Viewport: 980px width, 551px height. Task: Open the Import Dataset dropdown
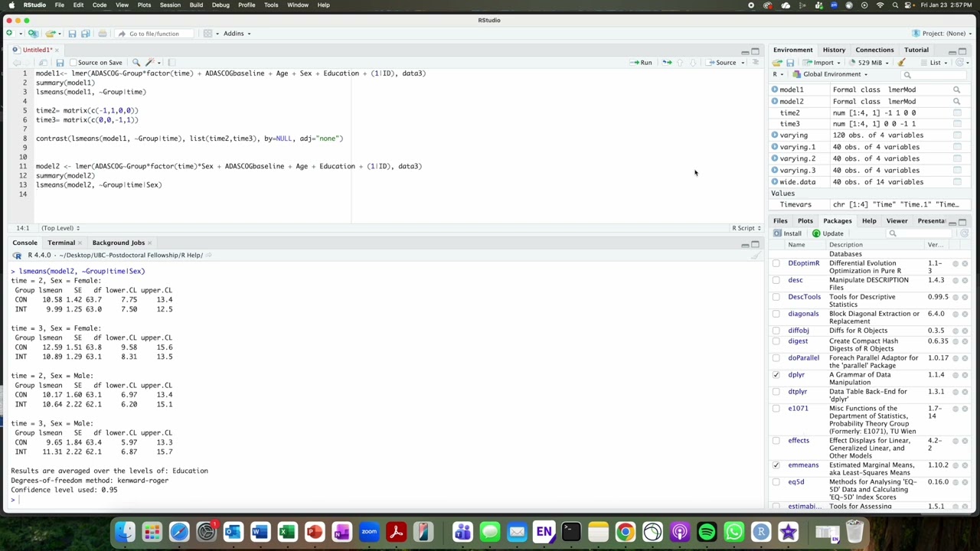click(x=823, y=63)
